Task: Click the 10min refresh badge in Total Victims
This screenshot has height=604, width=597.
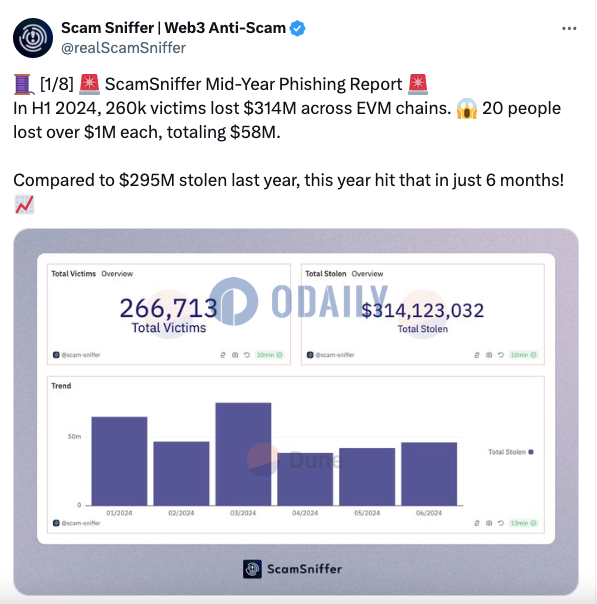Action: [x=269, y=355]
